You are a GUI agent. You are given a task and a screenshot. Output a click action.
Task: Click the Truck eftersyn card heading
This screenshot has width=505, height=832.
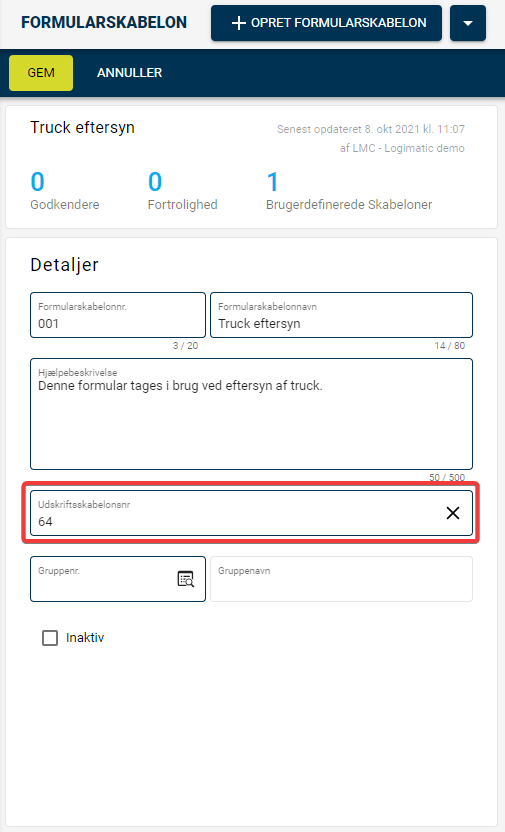pos(82,128)
